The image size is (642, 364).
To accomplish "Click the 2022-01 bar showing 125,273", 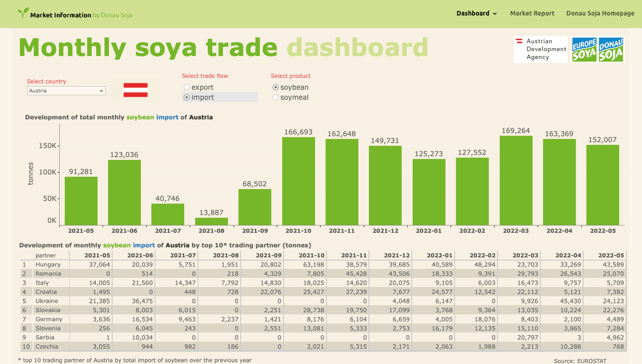I will pyautogui.click(x=429, y=192).
